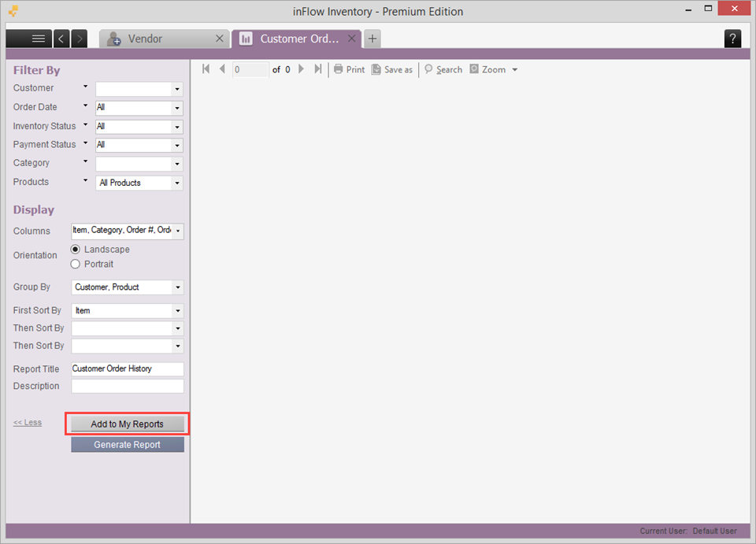Open the help question mark icon
The width and height of the screenshot is (756, 544).
pos(732,39)
